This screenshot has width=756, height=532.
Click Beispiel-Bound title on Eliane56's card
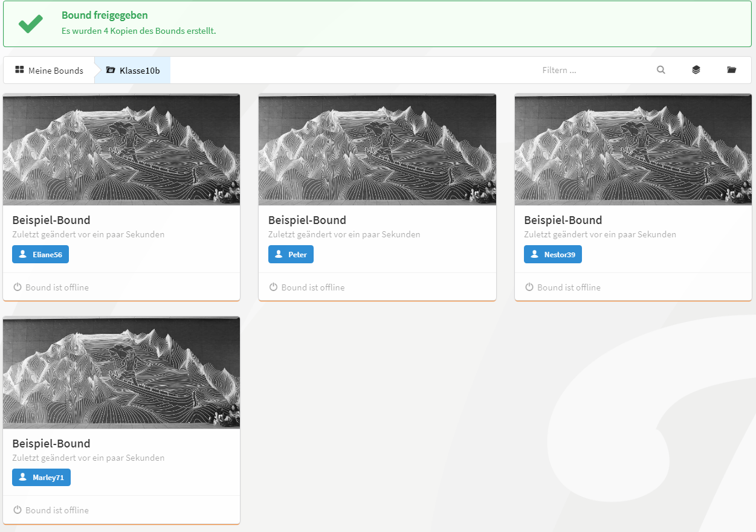pos(51,220)
